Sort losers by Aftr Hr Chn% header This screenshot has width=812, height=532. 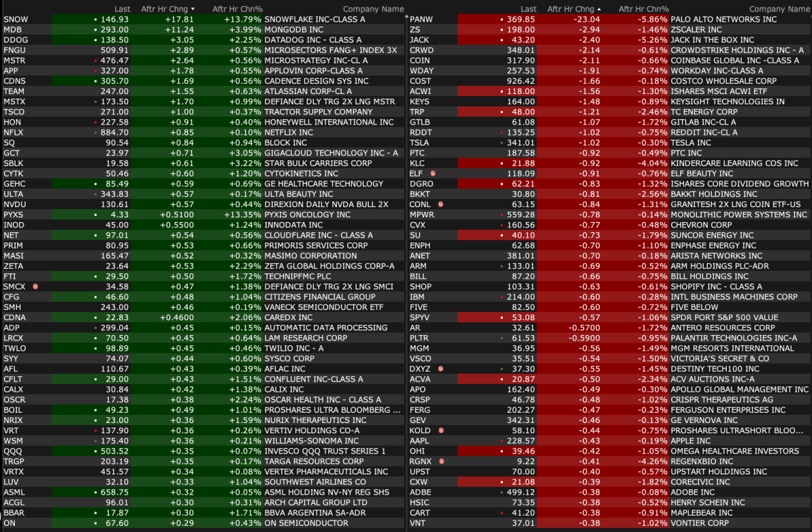pyautogui.click(x=644, y=9)
